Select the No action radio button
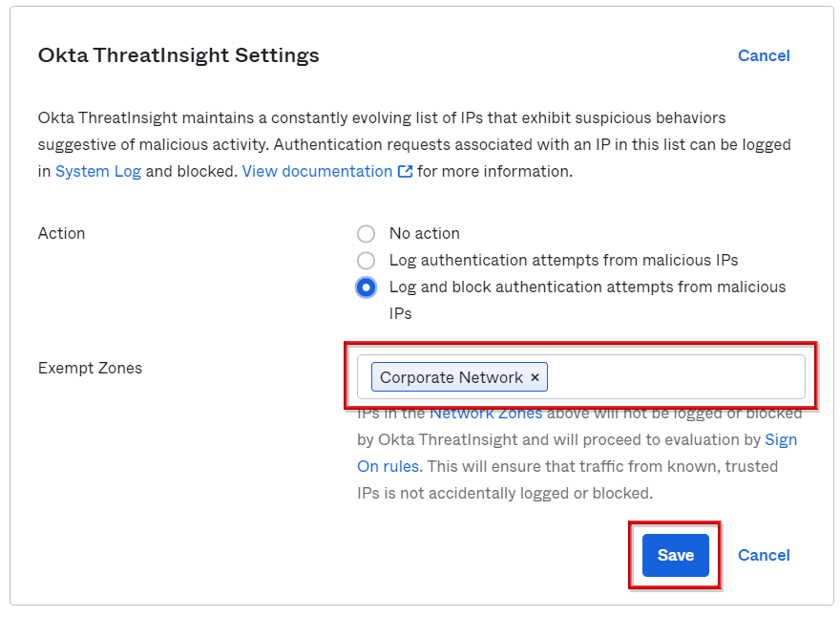Screen dimensions: 840x617 click(366, 234)
